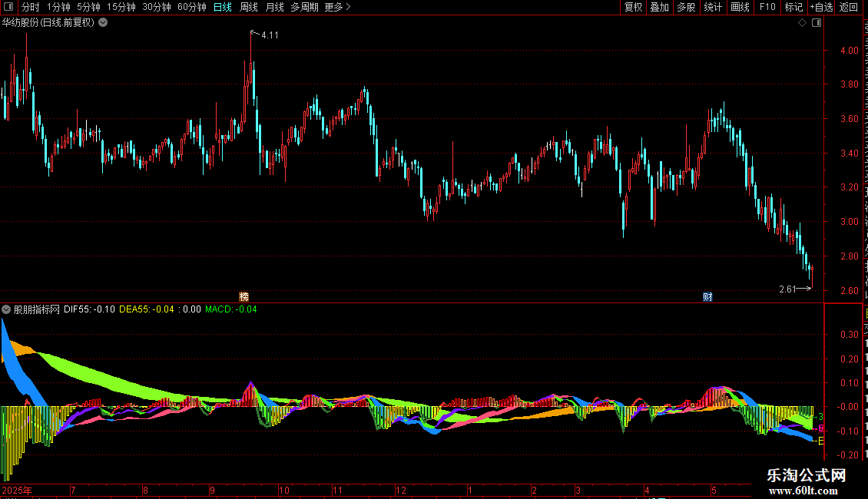Click the DEA55: -0.04 value

(147, 309)
